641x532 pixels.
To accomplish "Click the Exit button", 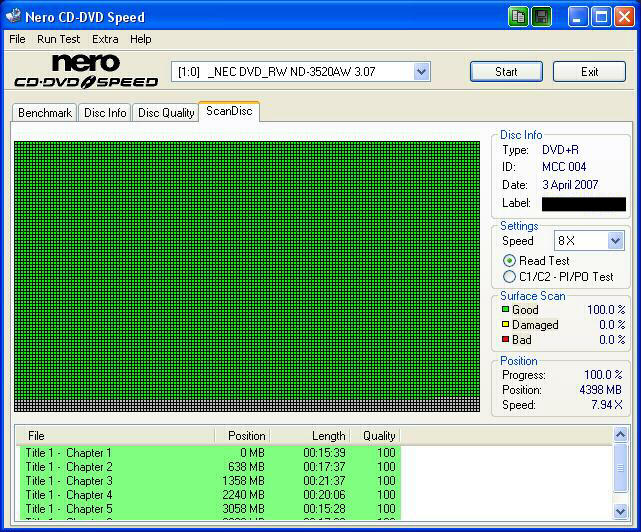I will [x=589, y=72].
